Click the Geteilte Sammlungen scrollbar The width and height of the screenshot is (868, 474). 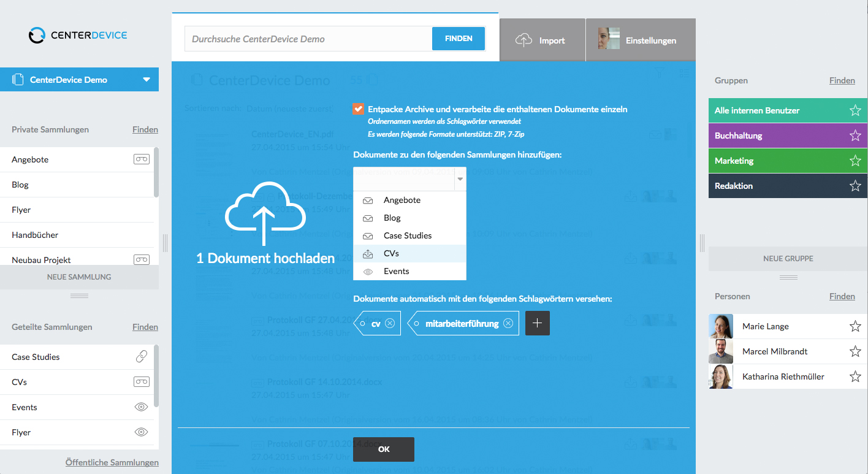tap(156, 376)
